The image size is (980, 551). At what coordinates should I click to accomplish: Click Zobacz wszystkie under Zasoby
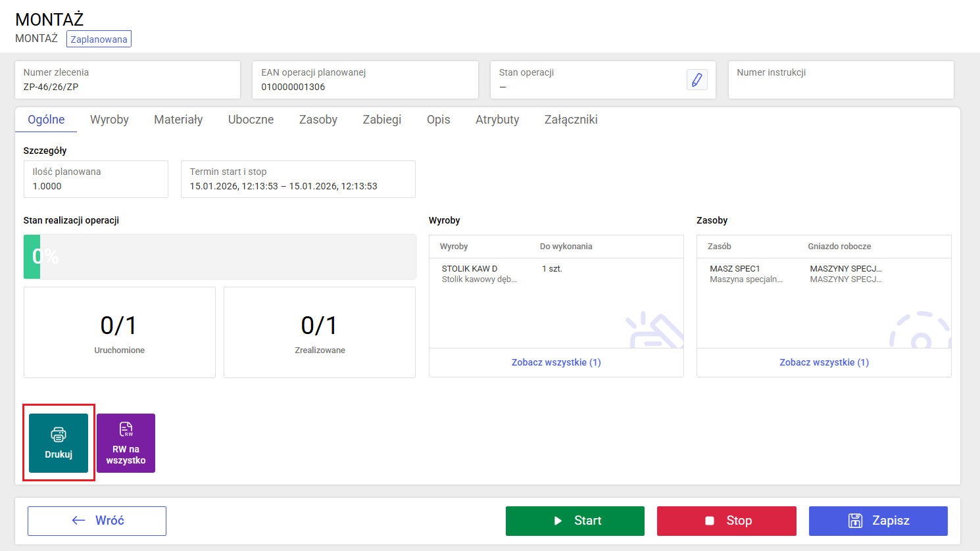[x=824, y=362]
